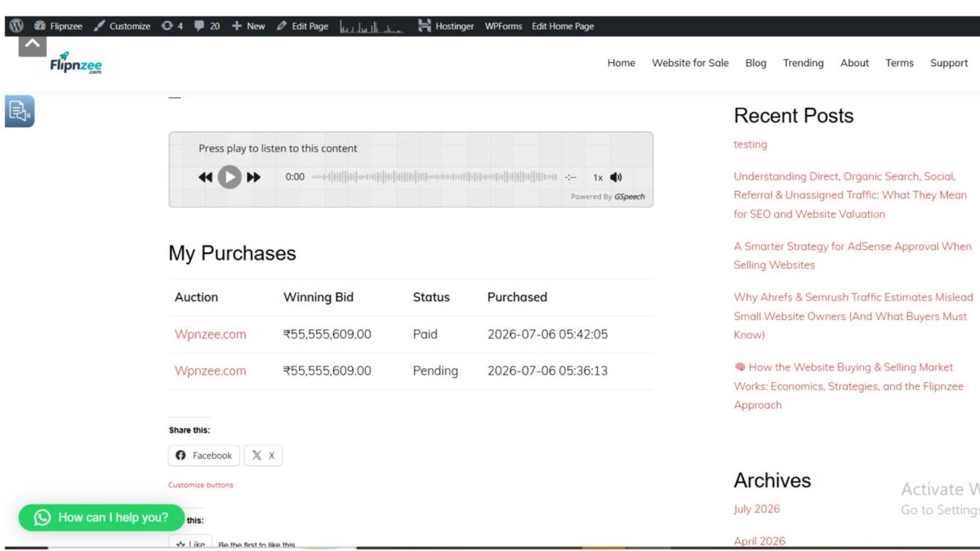Select purchase date 2026-07-06 05:42:05

(x=547, y=334)
